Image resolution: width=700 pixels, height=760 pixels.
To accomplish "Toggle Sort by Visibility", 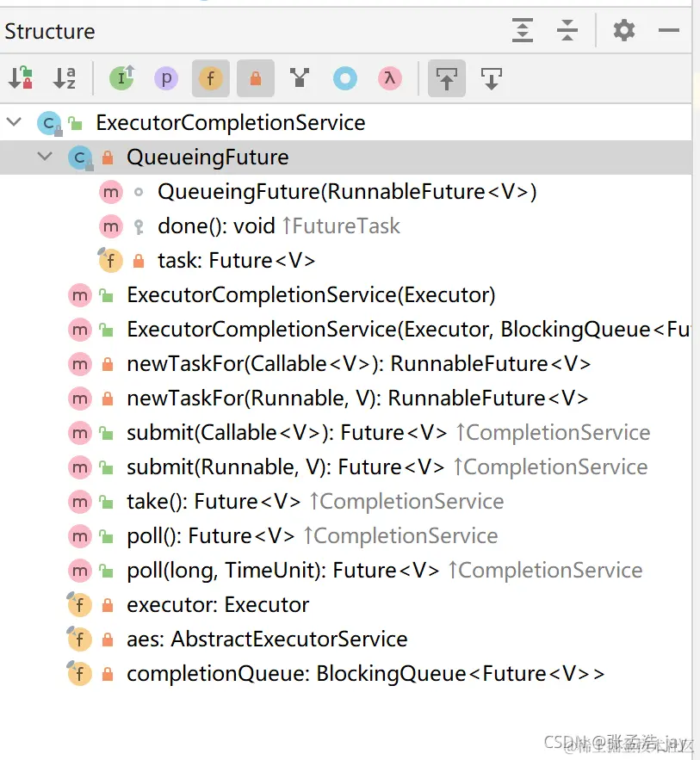I will tap(21, 78).
